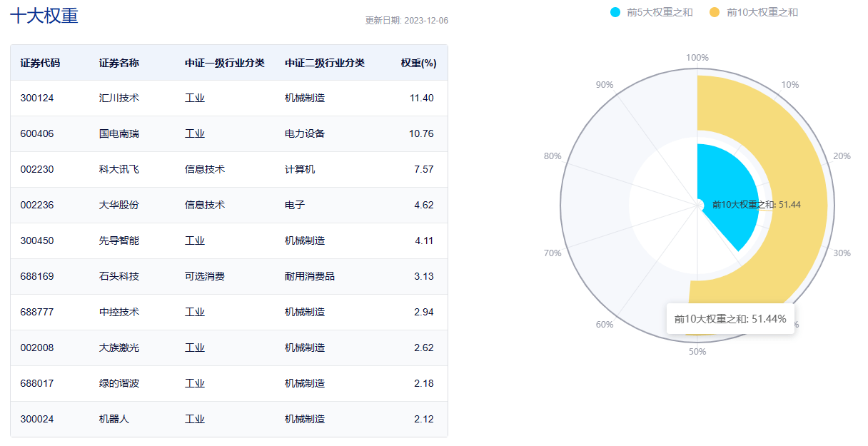Click the 绿的谐波 security name

(x=119, y=383)
